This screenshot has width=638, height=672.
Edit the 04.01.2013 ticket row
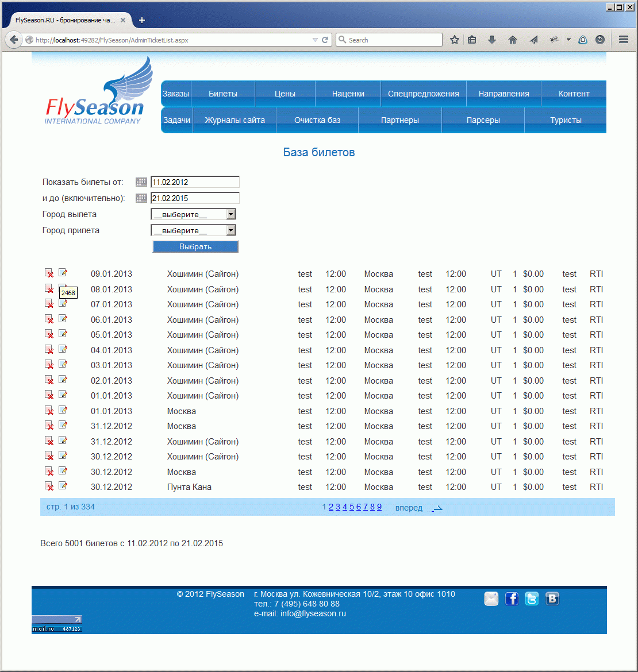point(63,349)
